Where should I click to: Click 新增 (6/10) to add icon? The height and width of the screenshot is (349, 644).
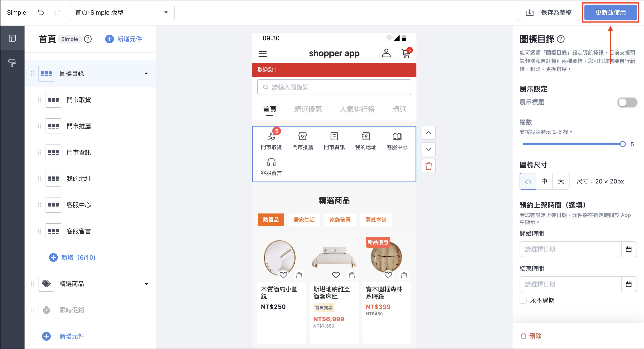pos(72,257)
